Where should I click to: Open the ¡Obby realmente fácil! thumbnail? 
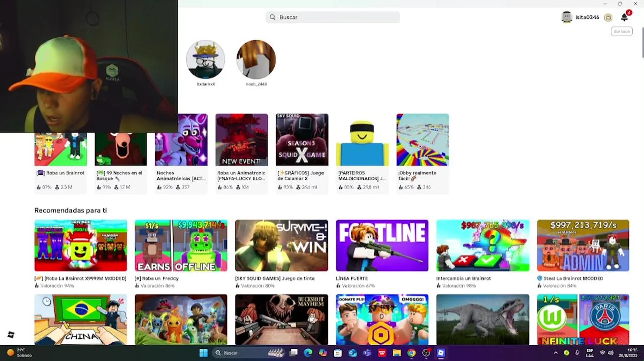click(423, 140)
